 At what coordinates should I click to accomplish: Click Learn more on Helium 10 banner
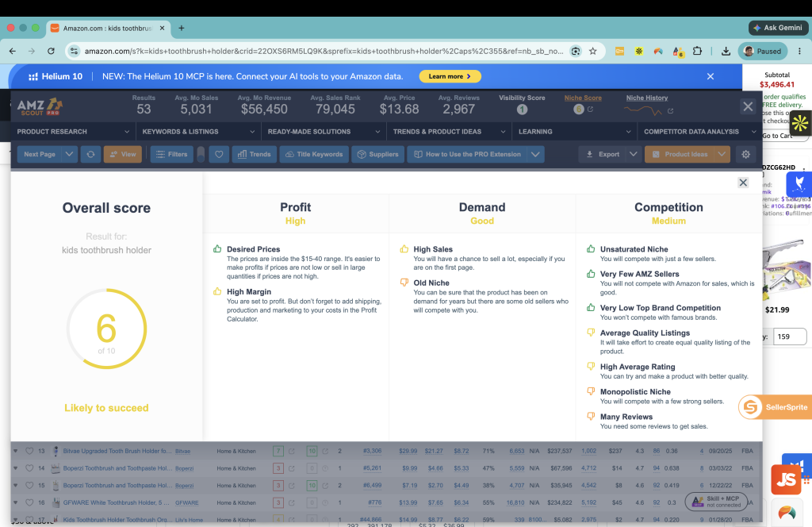(450, 76)
